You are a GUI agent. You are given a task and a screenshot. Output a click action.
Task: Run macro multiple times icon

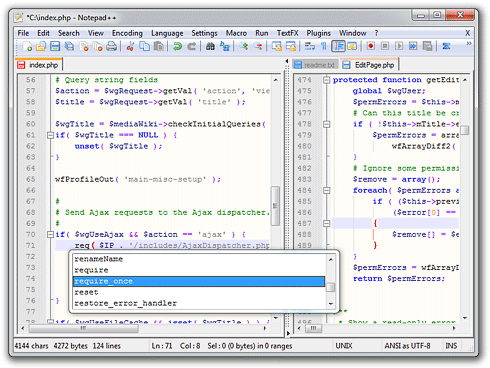pos(413,46)
